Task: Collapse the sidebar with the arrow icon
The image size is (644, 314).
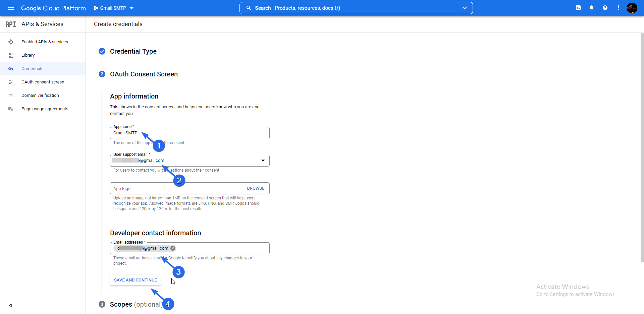Action: [x=10, y=305]
